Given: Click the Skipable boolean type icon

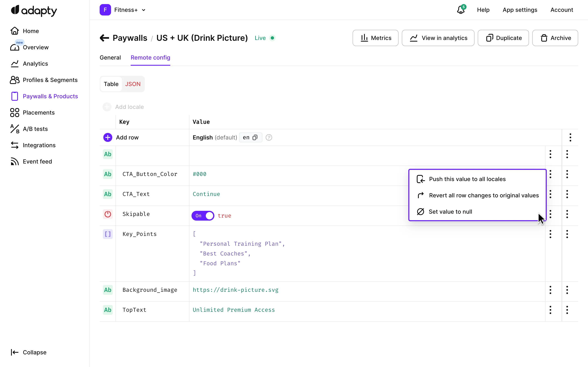Looking at the screenshot, I should [108, 214].
